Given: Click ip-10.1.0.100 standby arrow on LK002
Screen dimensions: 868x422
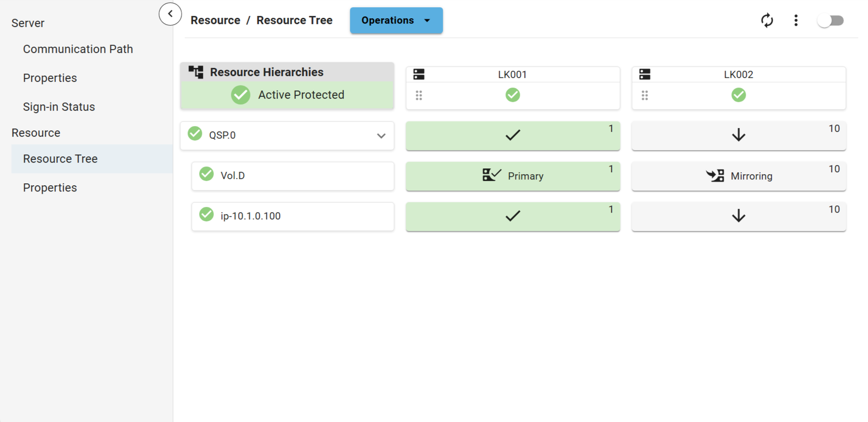Looking at the screenshot, I should click(x=738, y=216).
